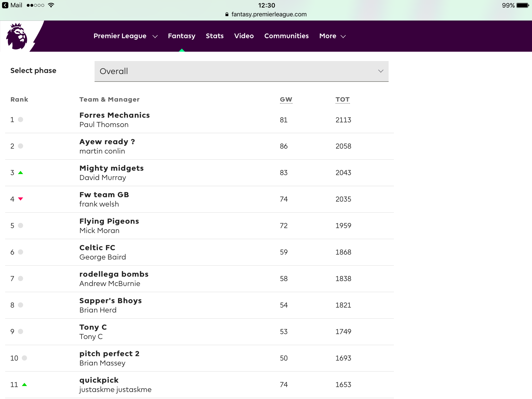Sort table by GW column header
Image resolution: width=532 pixels, height=399 pixels.
[x=286, y=99]
